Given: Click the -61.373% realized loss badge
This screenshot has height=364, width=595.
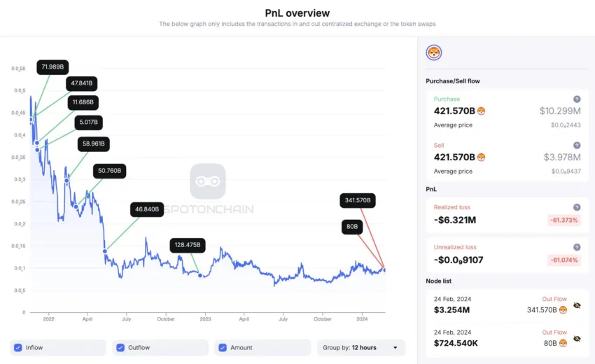Looking at the screenshot, I should [564, 220].
